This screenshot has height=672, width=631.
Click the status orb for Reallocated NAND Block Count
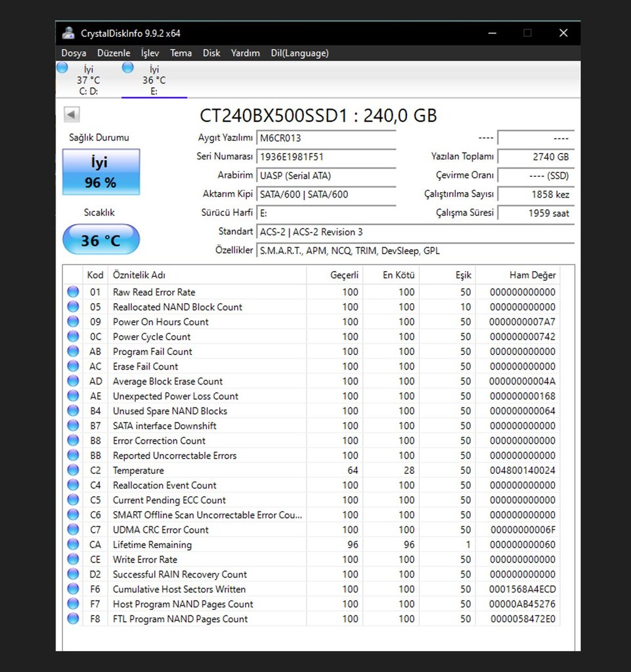(74, 307)
